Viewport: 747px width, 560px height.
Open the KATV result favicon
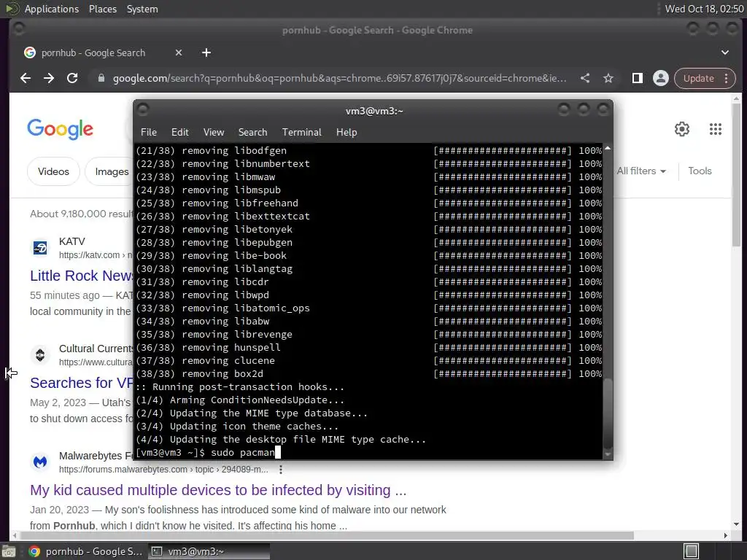pyautogui.click(x=40, y=248)
